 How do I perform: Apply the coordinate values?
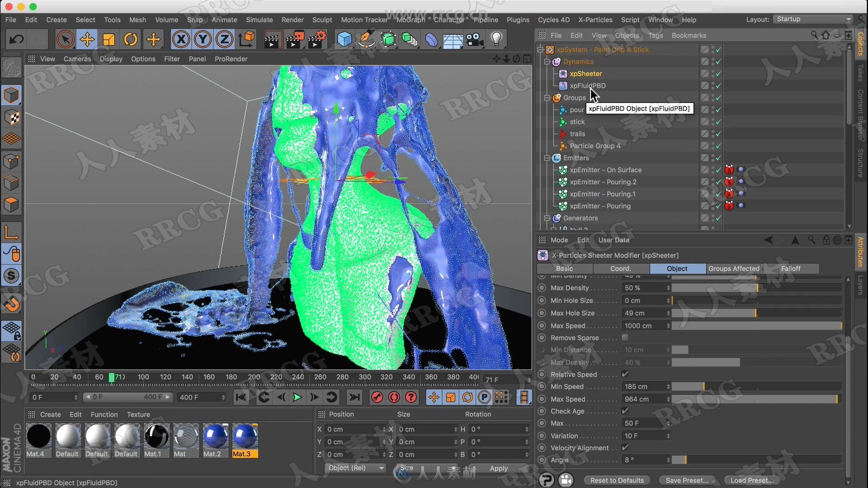click(499, 469)
